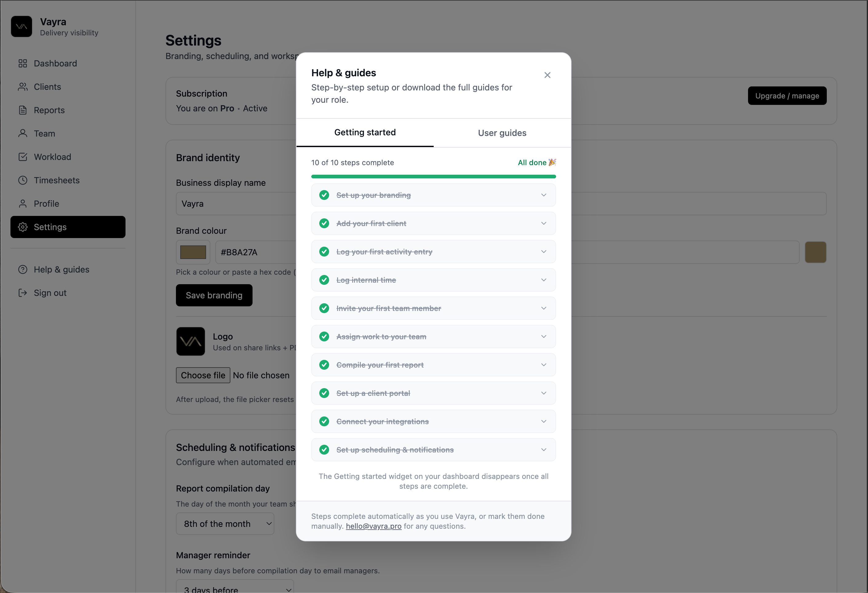Toggle check for Set up a client portal

[324, 393]
